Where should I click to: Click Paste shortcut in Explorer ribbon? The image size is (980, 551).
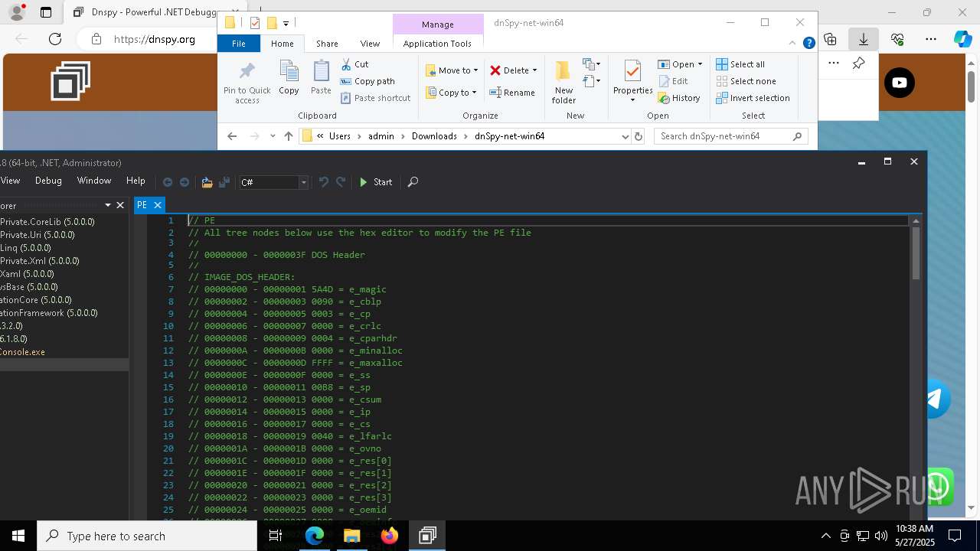[x=375, y=98]
